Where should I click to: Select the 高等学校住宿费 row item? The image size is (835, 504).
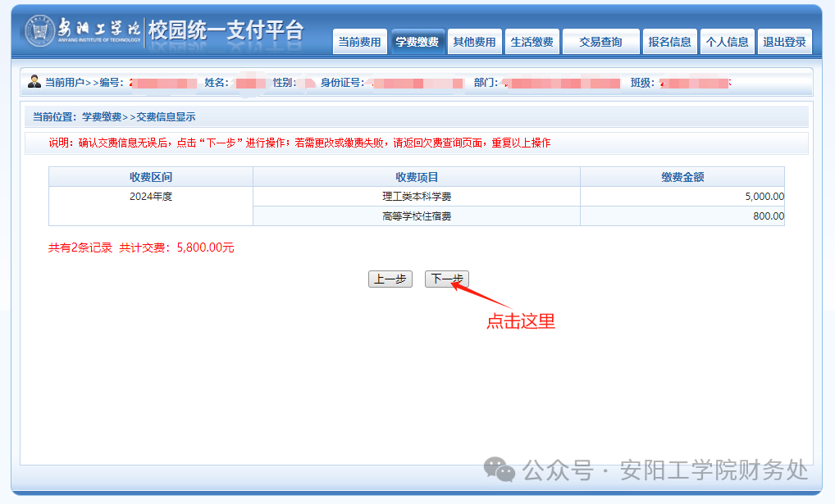point(417,216)
